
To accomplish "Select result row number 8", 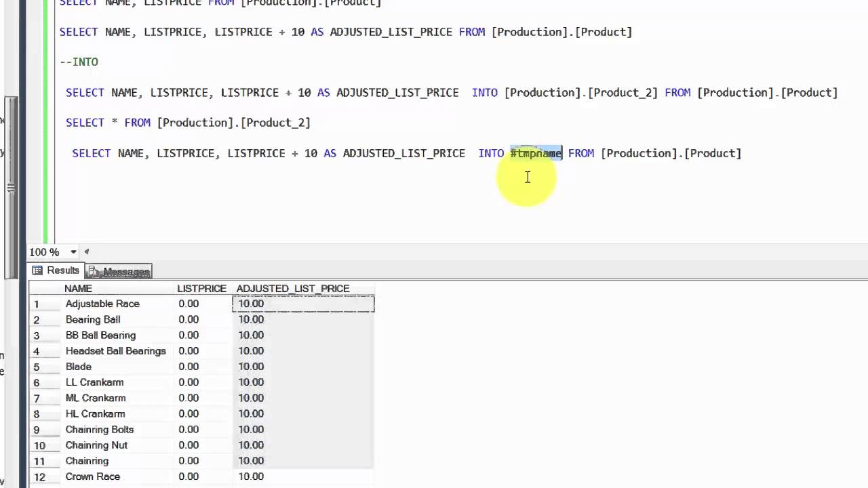I will coord(45,413).
